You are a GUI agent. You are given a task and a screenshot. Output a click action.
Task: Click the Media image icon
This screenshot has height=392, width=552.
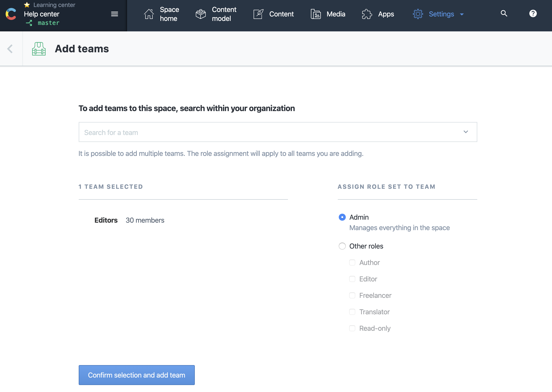[x=316, y=14]
